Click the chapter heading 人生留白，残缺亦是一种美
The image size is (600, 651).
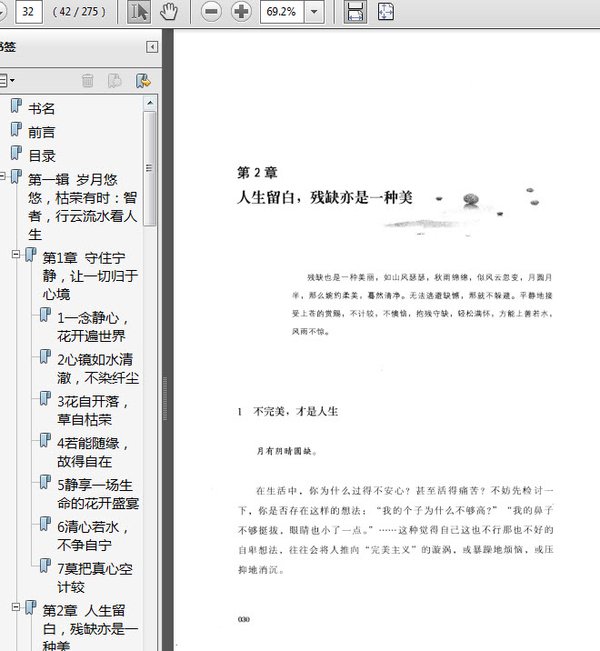point(324,197)
